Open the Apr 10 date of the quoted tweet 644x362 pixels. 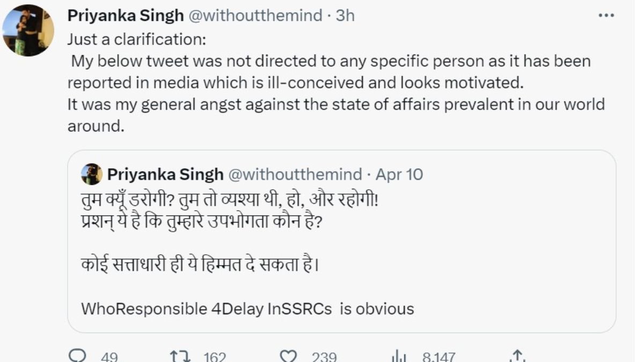[x=399, y=174]
